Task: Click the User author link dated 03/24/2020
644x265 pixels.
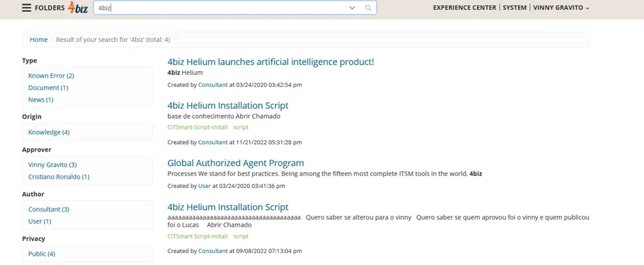Action: click(x=204, y=186)
